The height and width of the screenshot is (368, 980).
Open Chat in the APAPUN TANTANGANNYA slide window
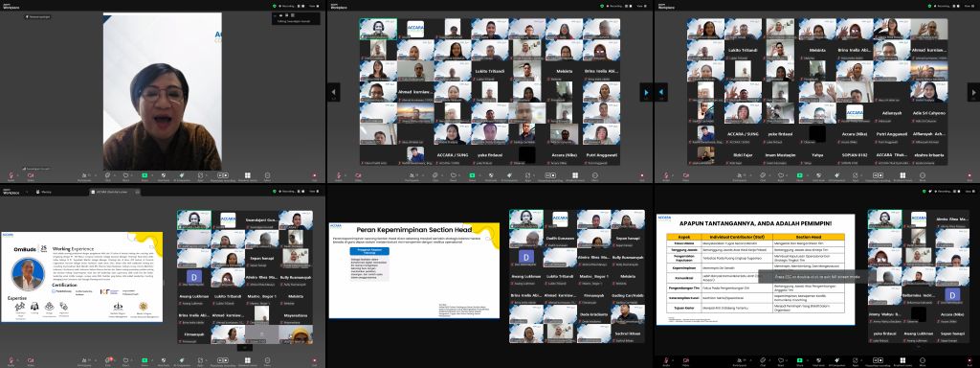763,361
